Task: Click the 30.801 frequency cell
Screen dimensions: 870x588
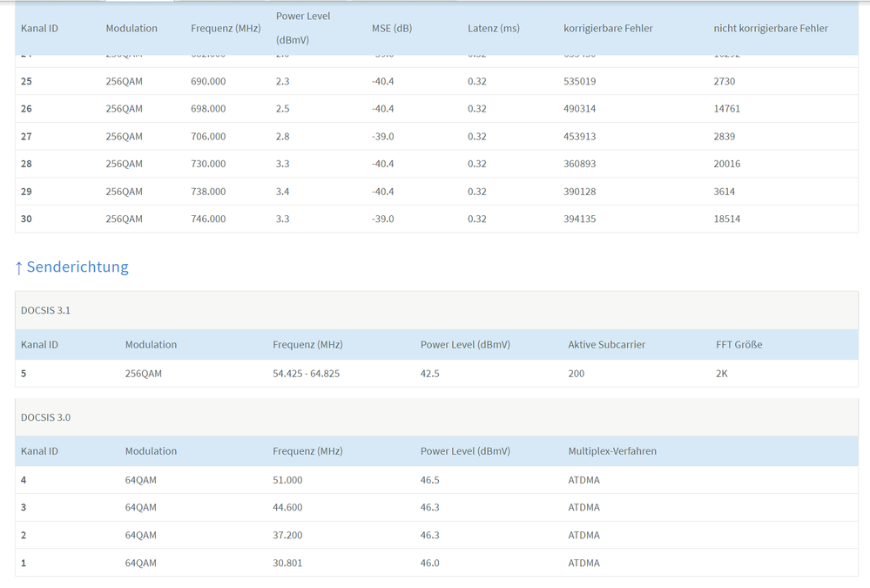Action: 287,563
